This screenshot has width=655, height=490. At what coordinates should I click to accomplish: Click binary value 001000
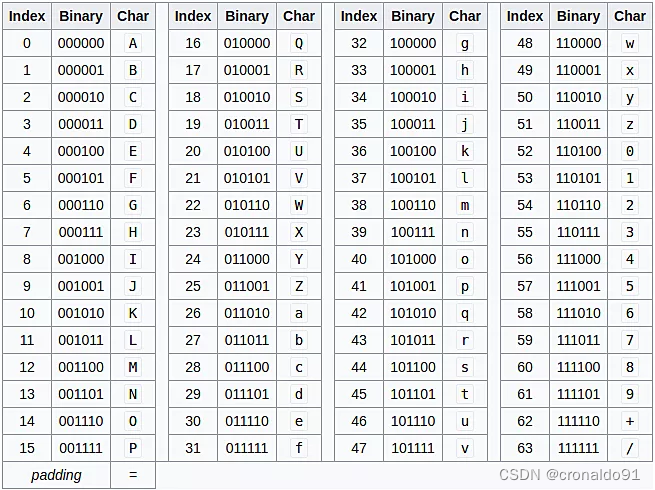pos(81,259)
